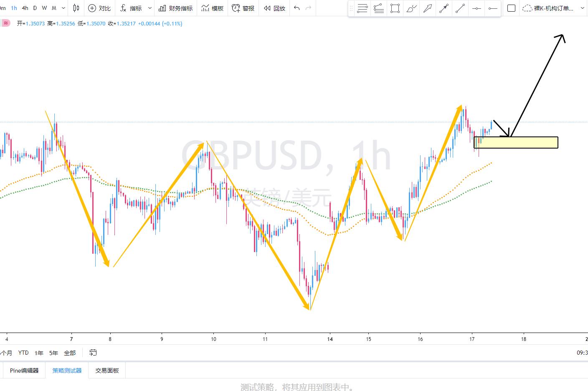The image size is (588, 391).
Task: Expand the indicators favorites chevron
Action: (x=150, y=8)
